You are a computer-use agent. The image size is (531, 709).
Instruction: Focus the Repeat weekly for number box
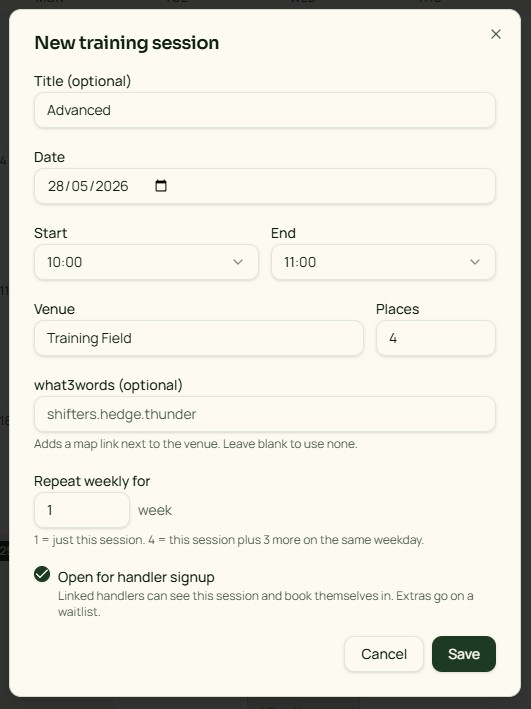click(82, 510)
